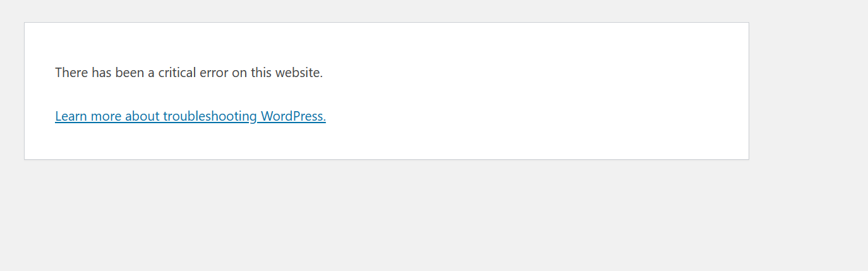
Task: Click the gray margin above the error box
Action: point(387,11)
